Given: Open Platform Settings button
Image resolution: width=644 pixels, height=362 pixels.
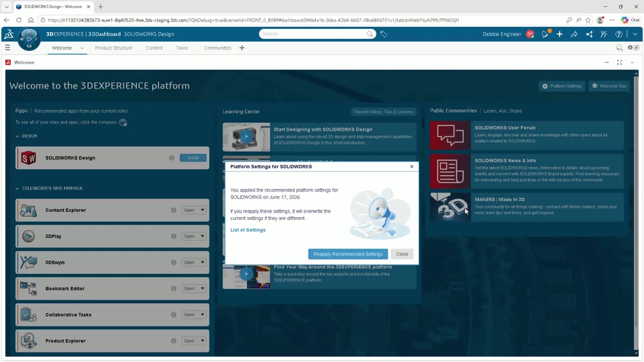Looking at the screenshot, I should 562,86.
